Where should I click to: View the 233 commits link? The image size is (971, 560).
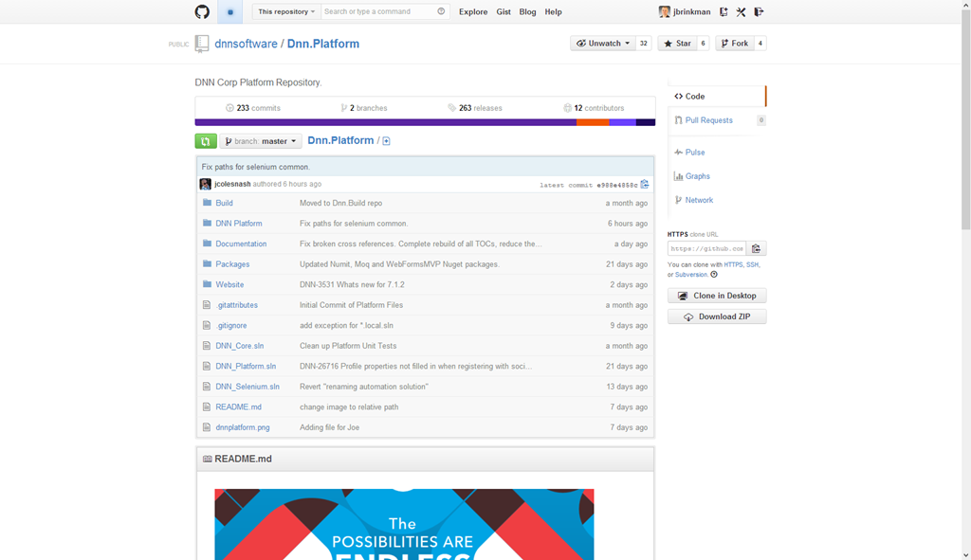(253, 108)
